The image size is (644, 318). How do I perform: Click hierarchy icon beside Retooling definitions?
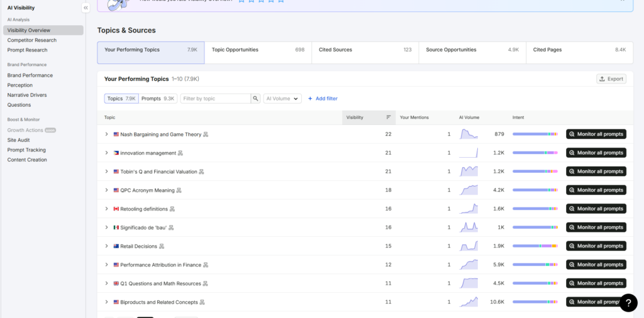172,209
